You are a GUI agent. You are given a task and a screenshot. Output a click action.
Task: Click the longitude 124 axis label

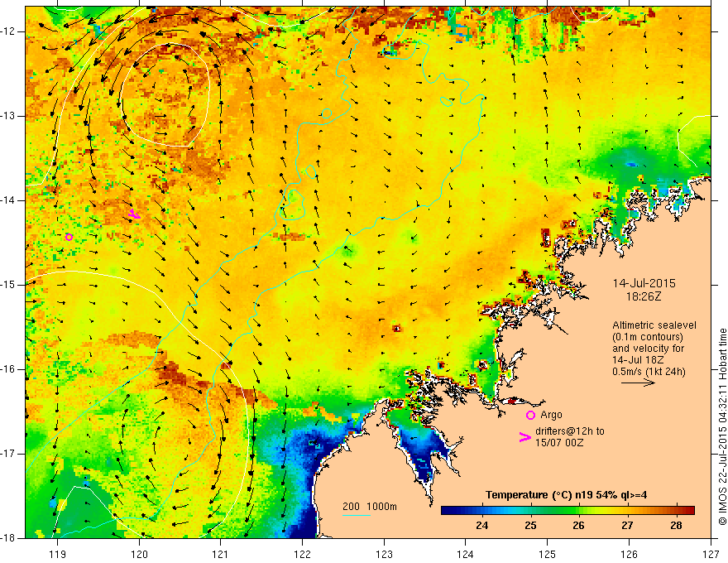[466, 554]
